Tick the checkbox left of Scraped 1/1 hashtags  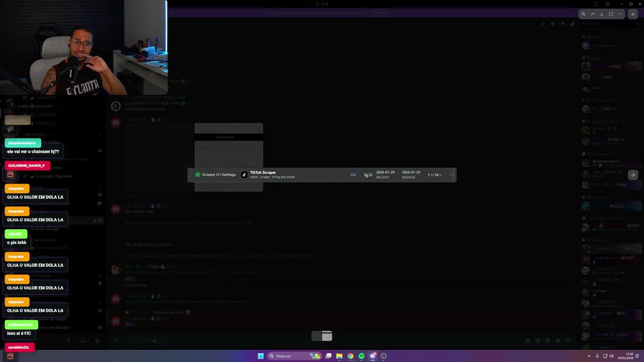click(190, 174)
